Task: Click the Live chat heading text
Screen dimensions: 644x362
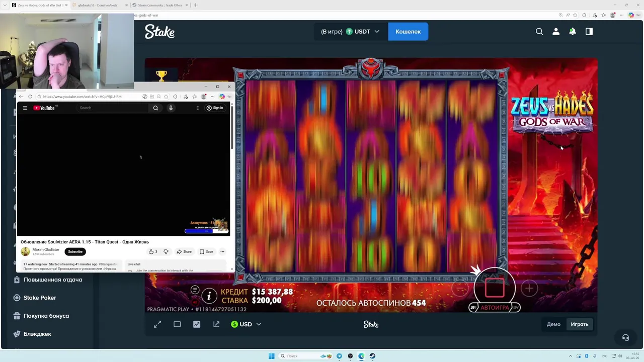Action: pos(134,264)
